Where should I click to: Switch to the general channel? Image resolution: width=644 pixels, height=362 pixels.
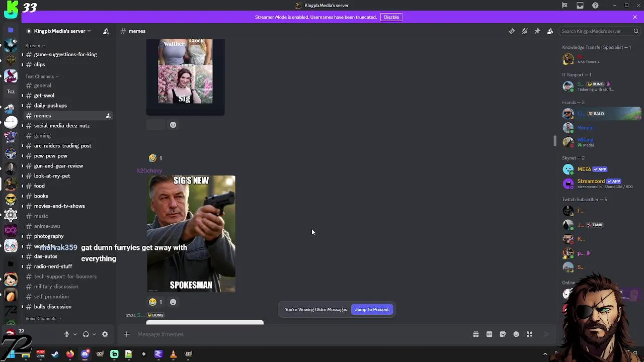tap(42, 85)
